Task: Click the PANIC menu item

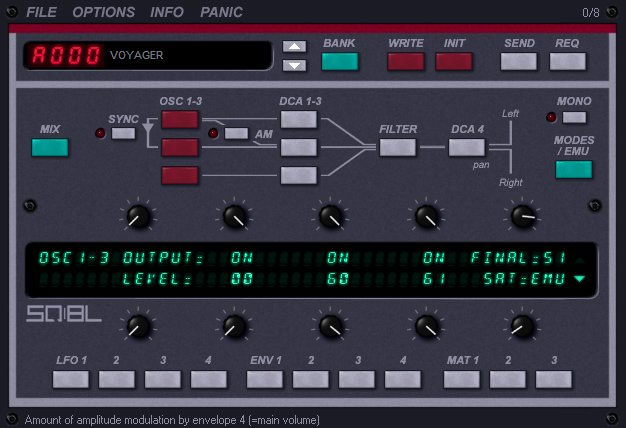Action: click(221, 12)
